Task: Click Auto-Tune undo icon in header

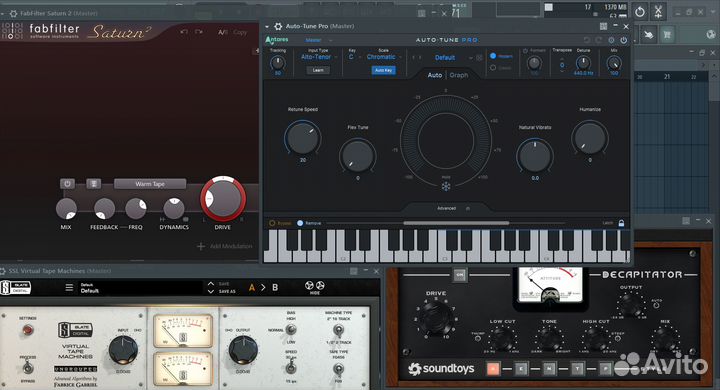Action: [x=586, y=40]
